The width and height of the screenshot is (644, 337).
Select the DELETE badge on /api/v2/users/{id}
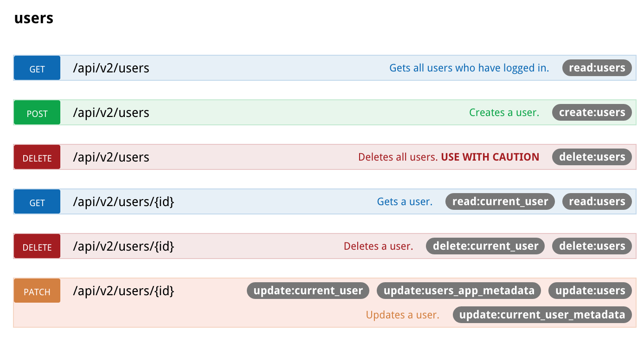point(37,246)
